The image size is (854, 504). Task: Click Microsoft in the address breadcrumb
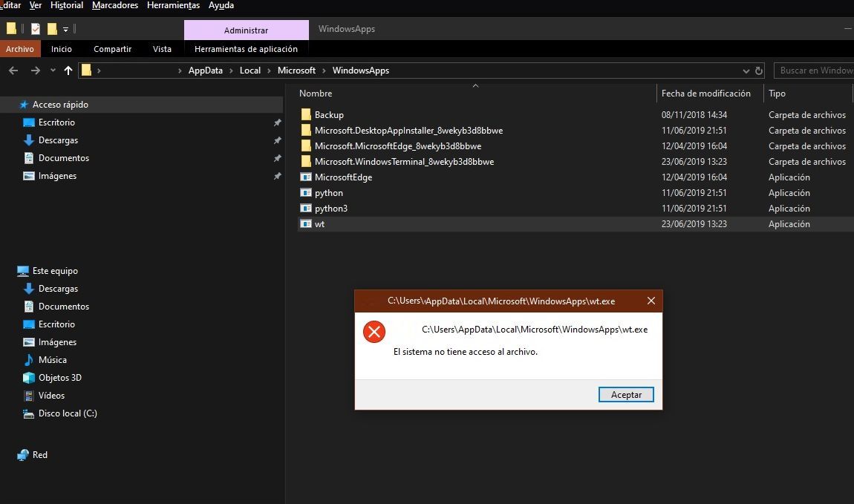(296, 71)
